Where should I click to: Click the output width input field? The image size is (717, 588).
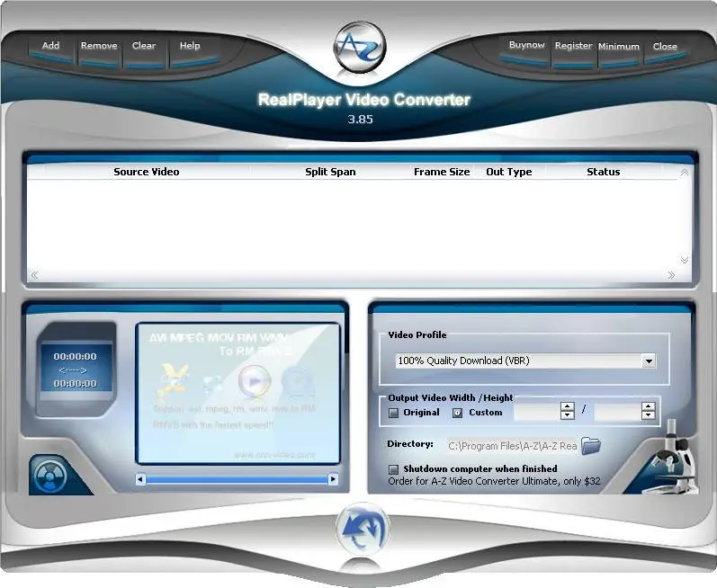point(536,411)
